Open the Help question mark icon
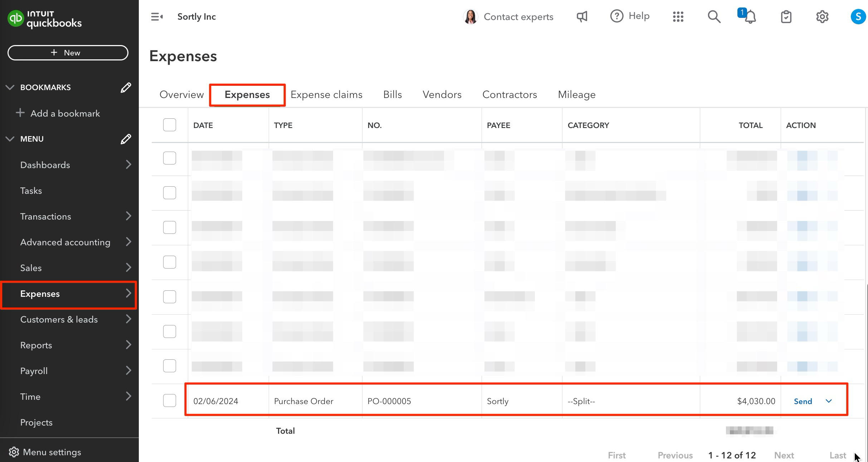The image size is (868, 462). (x=617, y=16)
